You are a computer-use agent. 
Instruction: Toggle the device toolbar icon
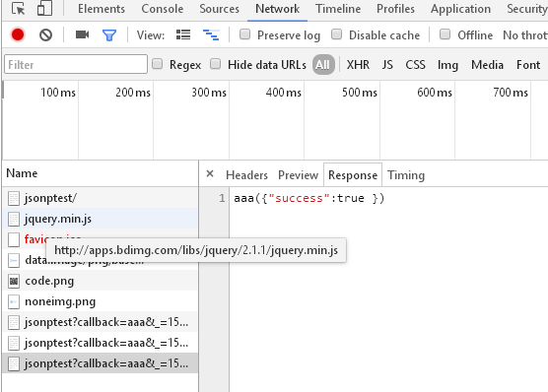click(x=44, y=9)
